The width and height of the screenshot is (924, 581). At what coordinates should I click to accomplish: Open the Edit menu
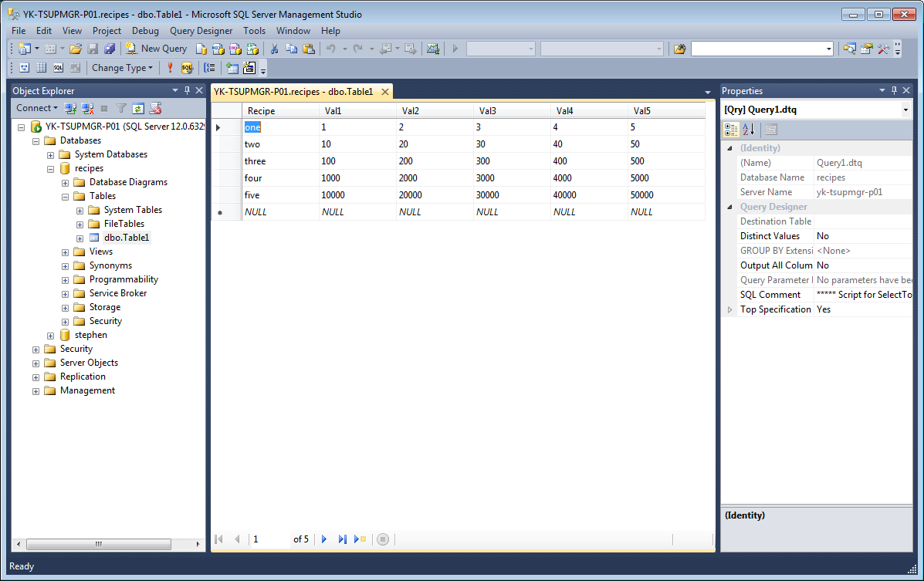click(x=43, y=31)
